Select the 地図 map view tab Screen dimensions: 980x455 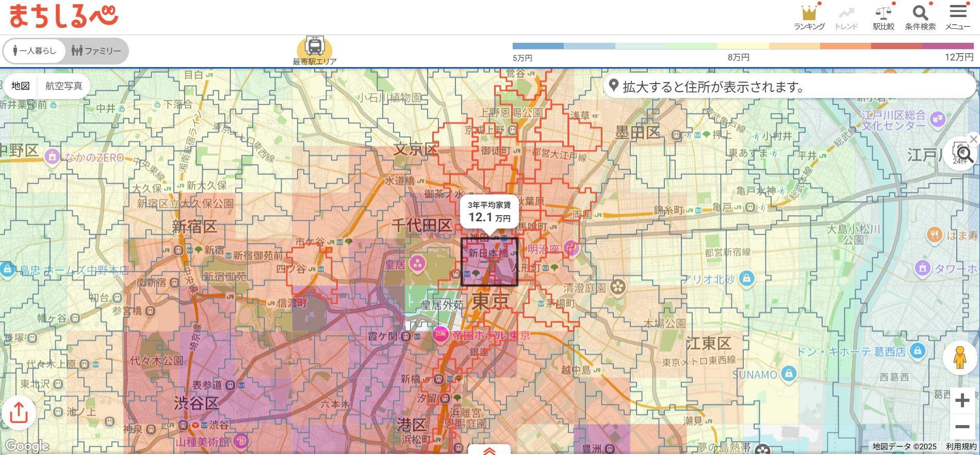click(21, 86)
